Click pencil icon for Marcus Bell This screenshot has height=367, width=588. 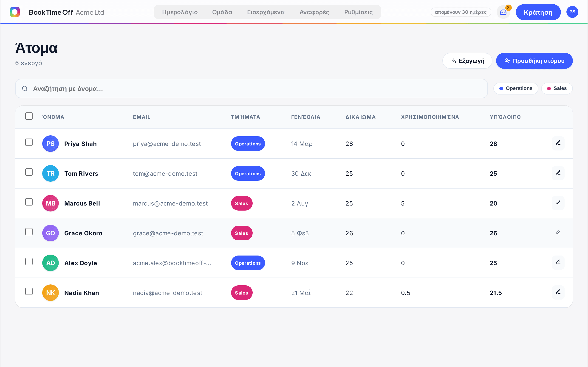click(558, 203)
